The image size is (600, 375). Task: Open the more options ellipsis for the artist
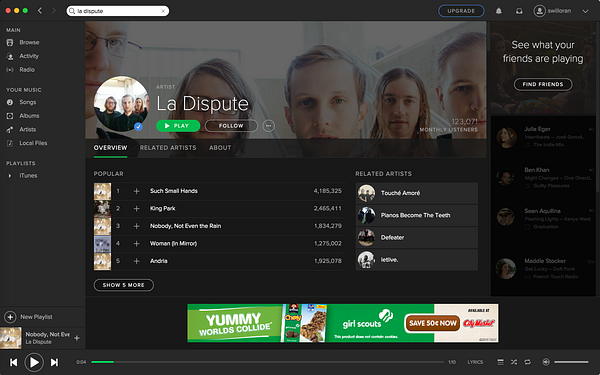pyautogui.click(x=269, y=126)
